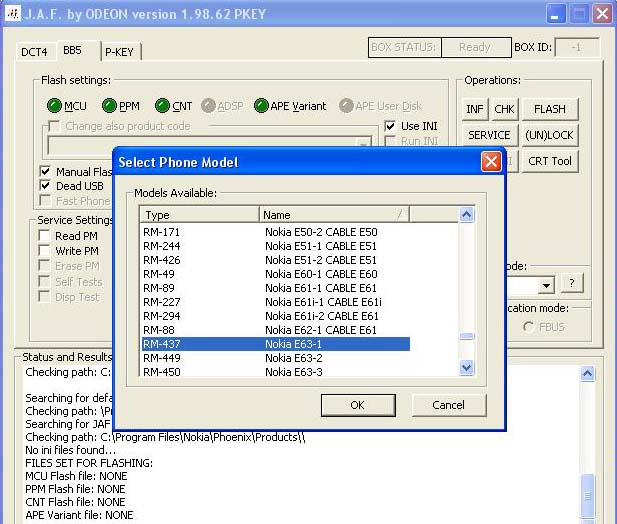The height and width of the screenshot is (524, 617).
Task: Click the JAF application icon in title bar
Action: point(13,14)
